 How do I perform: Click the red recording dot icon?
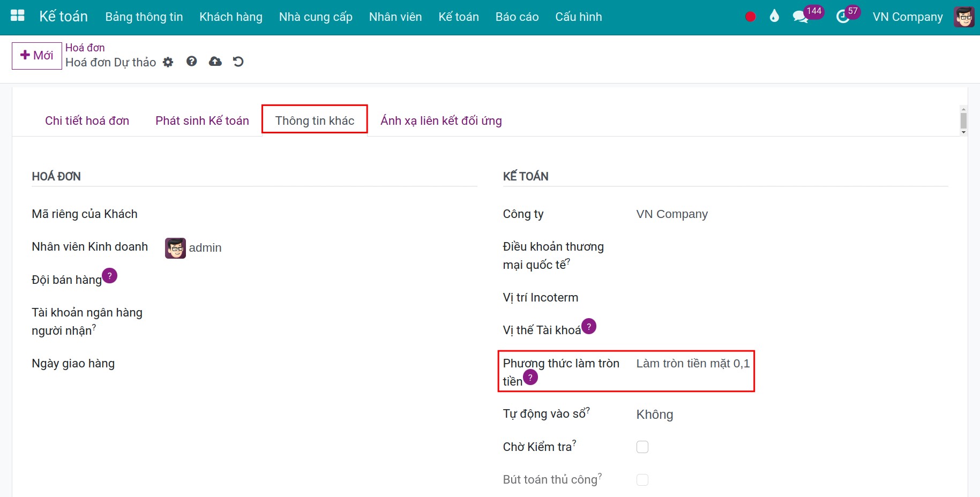(x=750, y=17)
